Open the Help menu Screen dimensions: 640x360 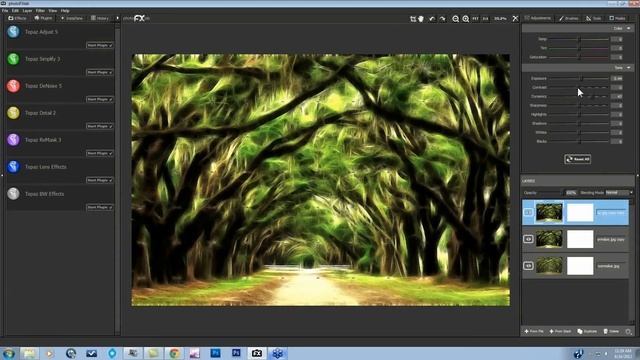click(x=65, y=11)
